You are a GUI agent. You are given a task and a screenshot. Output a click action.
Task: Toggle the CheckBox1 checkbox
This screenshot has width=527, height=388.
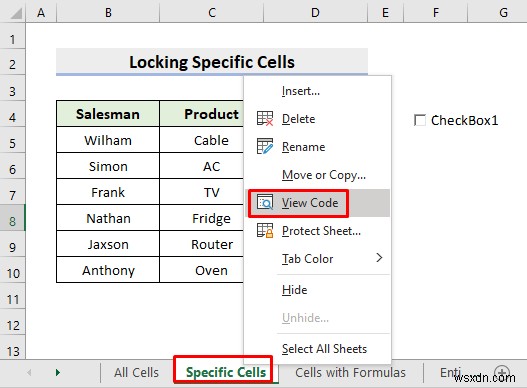click(x=419, y=120)
